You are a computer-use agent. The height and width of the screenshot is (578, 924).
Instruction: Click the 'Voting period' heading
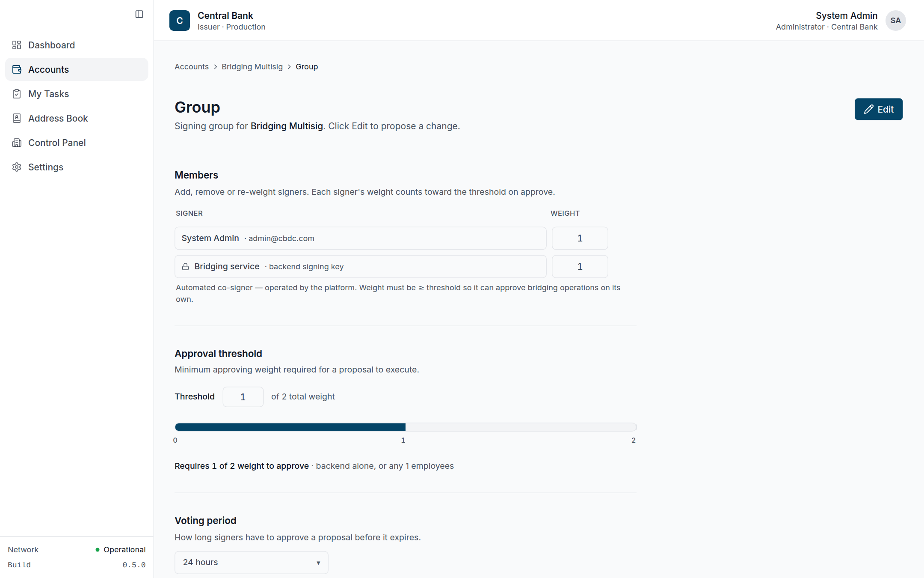pyautogui.click(x=205, y=521)
